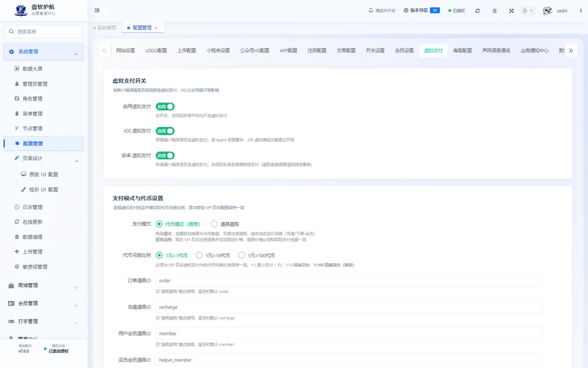Select 配置管理 in the sidebar
Image resolution: width=588 pixels, height=368 pixels.
coord(43,144)
